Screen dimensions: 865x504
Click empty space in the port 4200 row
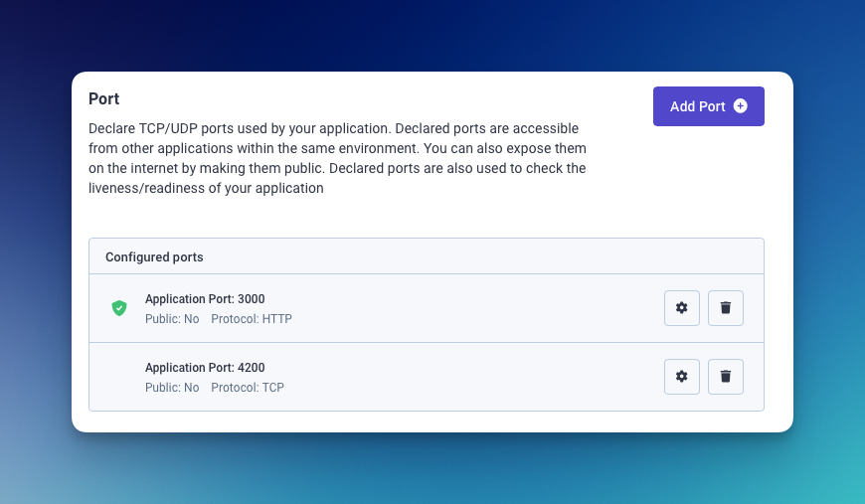click(x=477, y=377)
